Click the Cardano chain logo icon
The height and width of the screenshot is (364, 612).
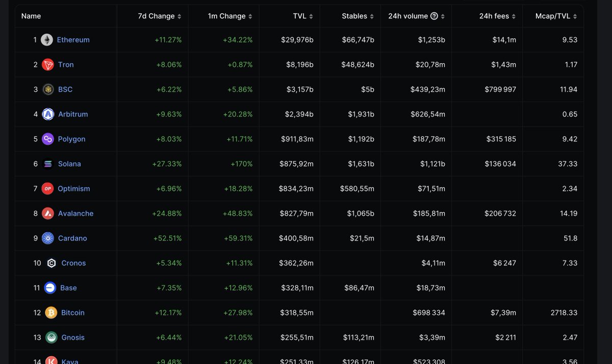pyautogui.click(x=48, y=238)
